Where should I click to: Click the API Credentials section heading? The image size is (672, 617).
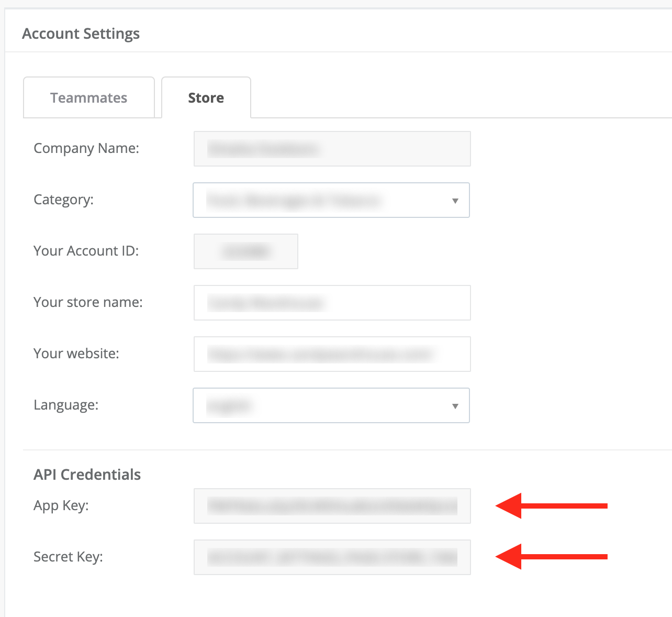[87, 475]
